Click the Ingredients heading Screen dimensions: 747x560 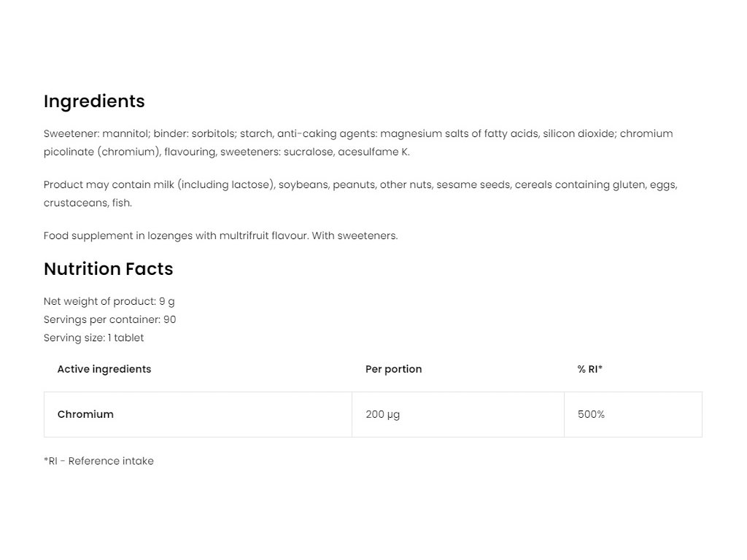pyautogui.click(x=94, y=101)
